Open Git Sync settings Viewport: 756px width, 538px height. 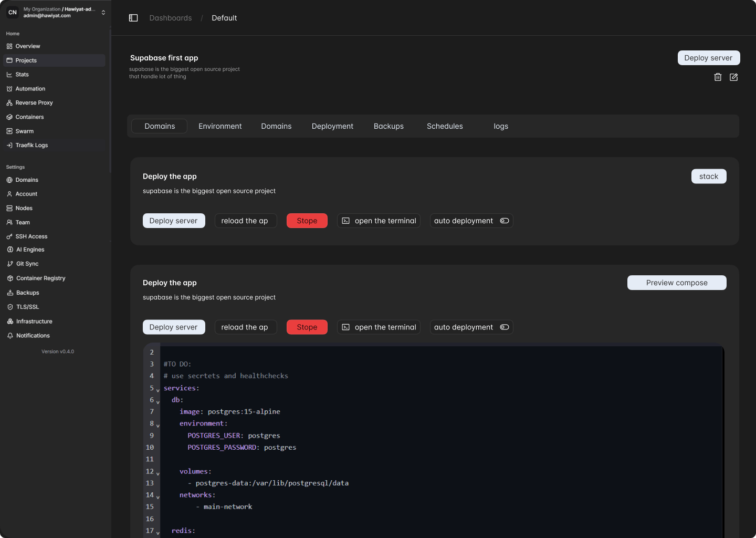click(x=27, y=264)
